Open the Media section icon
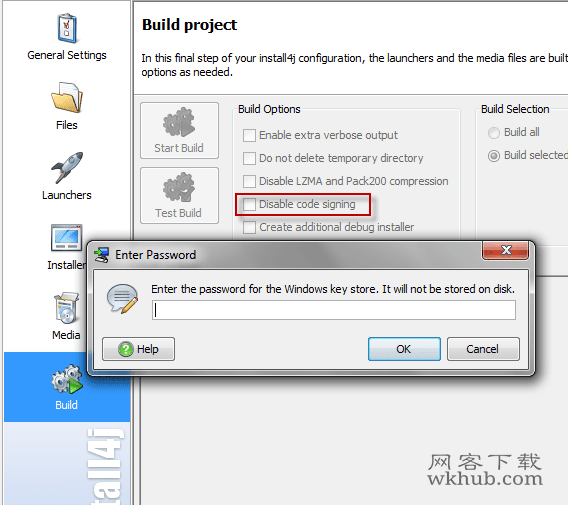This screenshot has height=505, width=568. click(66, 308)
